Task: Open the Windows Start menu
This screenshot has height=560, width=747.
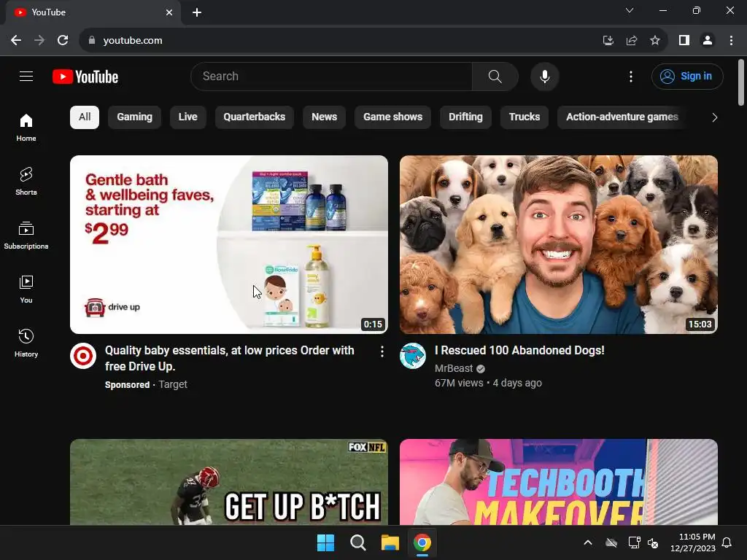Action: pos(326,542)
